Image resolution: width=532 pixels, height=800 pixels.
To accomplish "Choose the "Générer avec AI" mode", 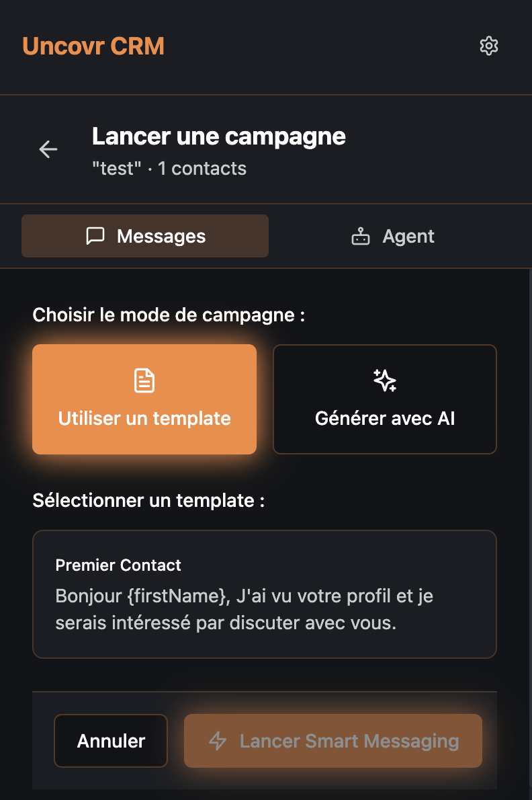I will (385, 399).
